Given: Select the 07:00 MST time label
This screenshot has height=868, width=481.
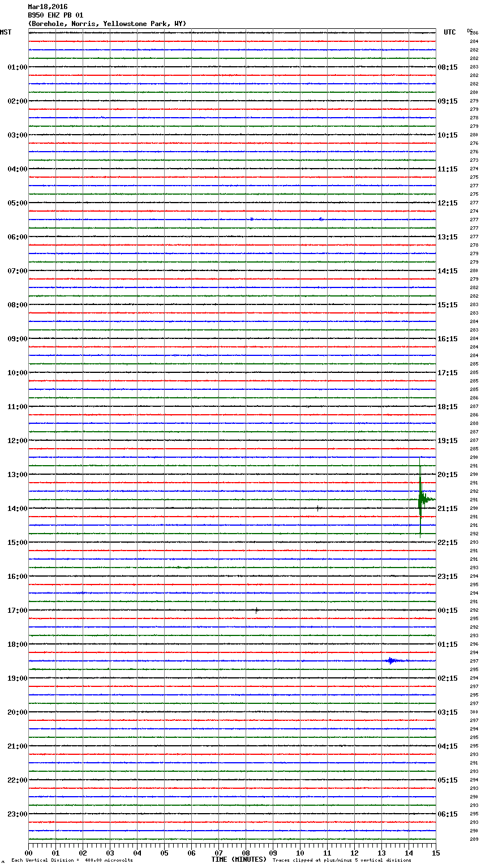Looking at the screenshot, I should [x=18, y=271].
